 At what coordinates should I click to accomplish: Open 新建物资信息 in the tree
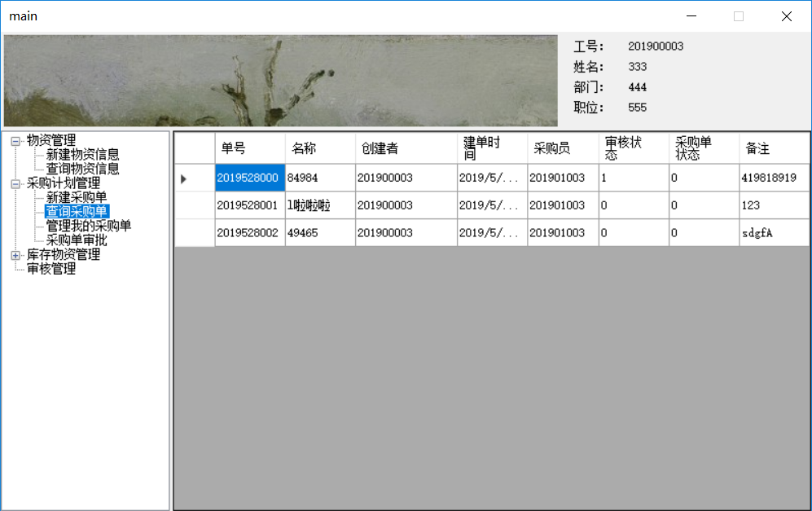82,155
